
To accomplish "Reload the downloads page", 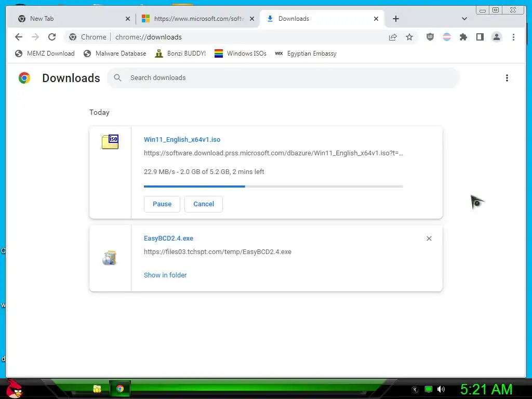I will click(52, 37).
